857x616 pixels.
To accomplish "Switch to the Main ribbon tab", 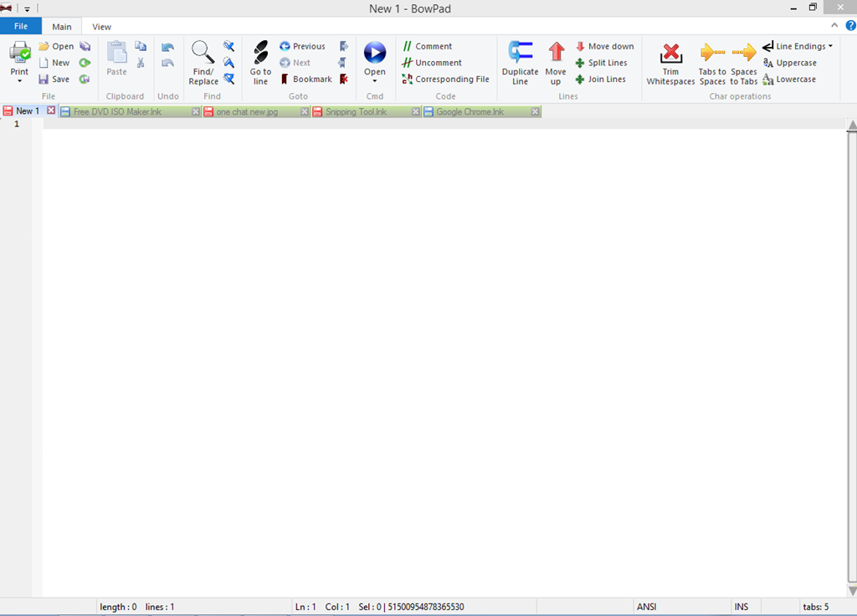I will pos(62,27).
